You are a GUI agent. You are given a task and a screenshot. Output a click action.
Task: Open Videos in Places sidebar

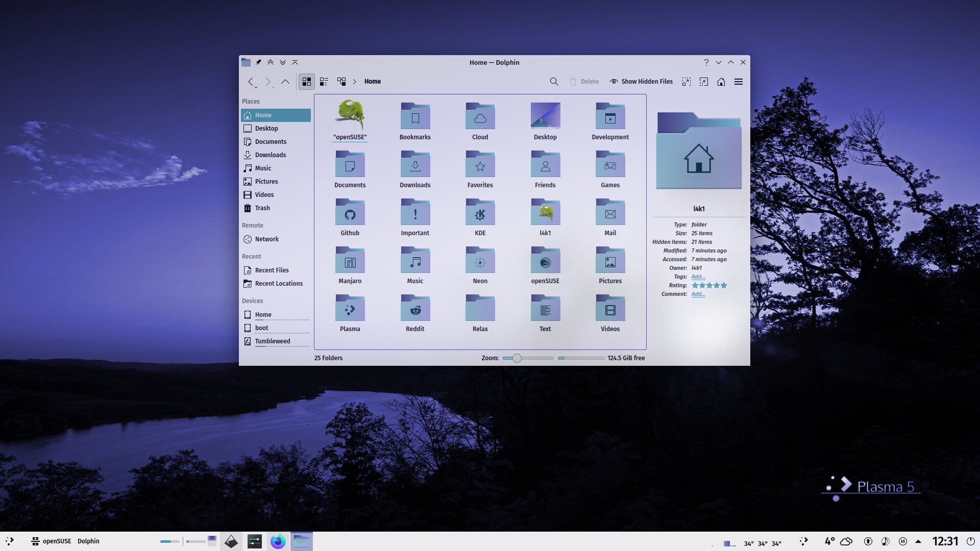coord(276,195)
